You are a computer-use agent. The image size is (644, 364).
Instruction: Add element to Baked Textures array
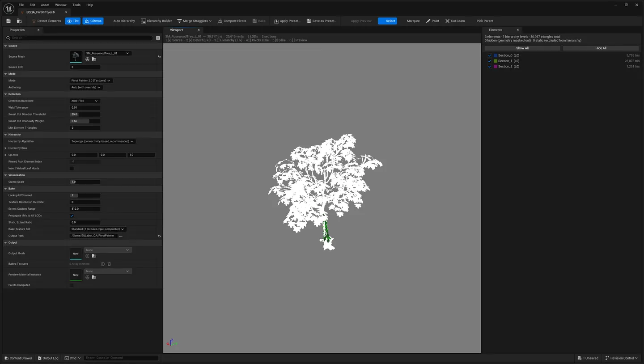point(103,264)
